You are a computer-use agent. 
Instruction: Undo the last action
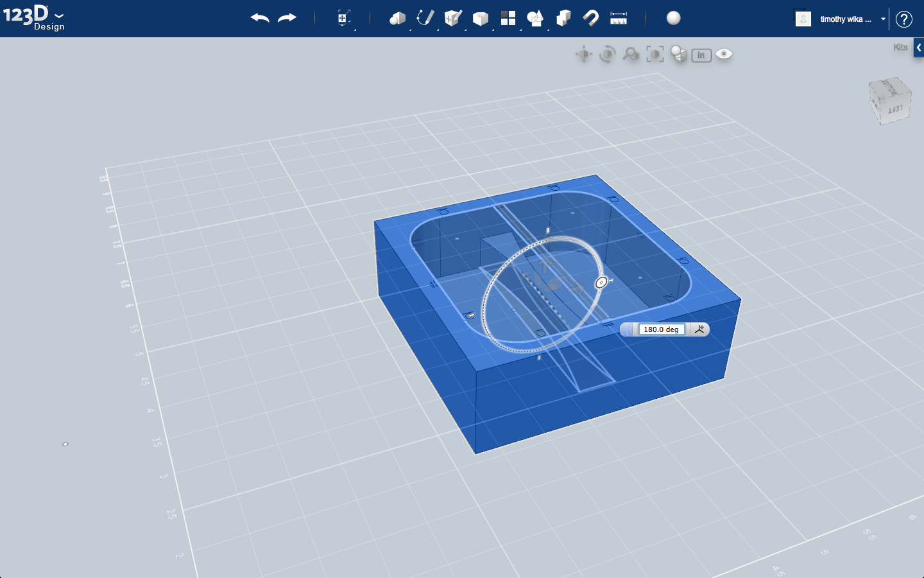pos(260,18)
